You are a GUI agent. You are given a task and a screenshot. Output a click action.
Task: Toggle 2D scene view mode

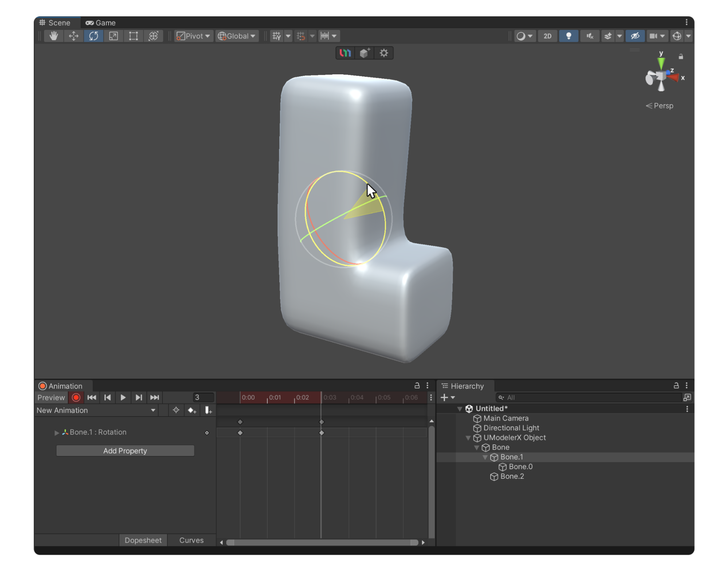[x=547, y=36]
